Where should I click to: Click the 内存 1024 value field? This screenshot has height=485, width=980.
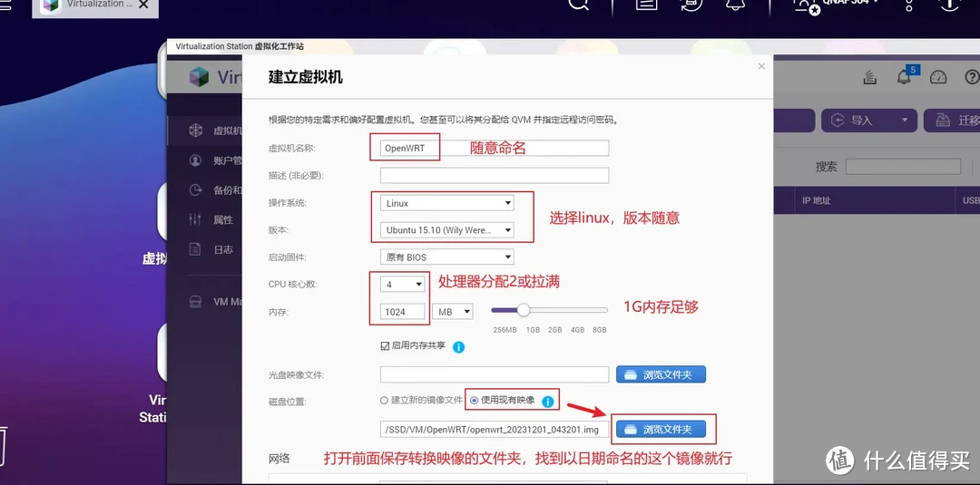403,312
